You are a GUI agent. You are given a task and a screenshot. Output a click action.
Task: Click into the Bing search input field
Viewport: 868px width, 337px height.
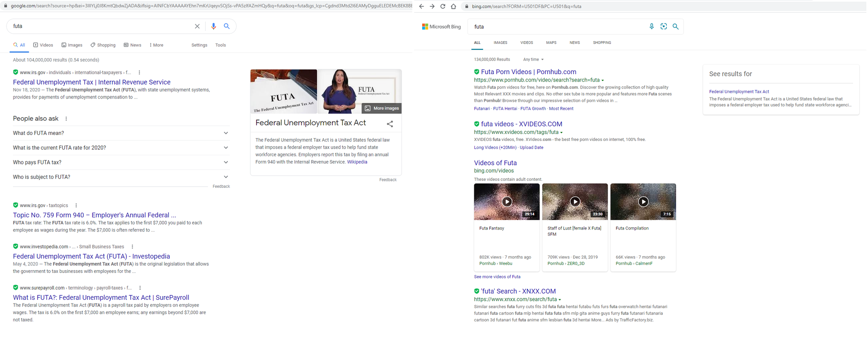point(558,27)
